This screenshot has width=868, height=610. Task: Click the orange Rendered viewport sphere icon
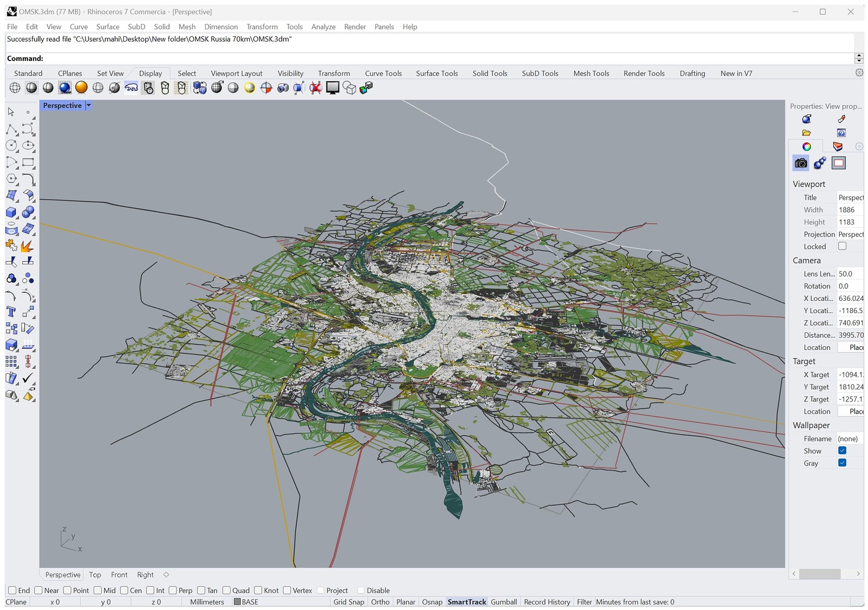point(81,88)
